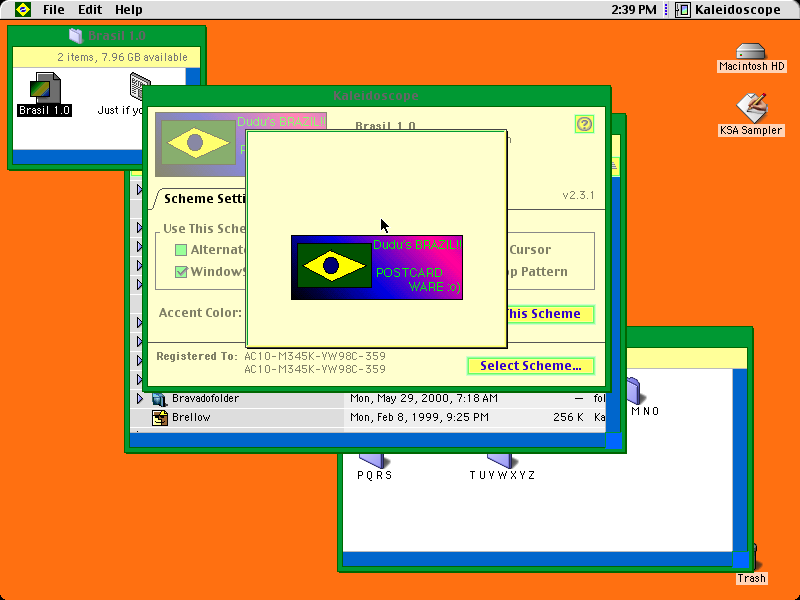Click the '256 K' size value
800x600 pixels.
[x=568, y=418]
